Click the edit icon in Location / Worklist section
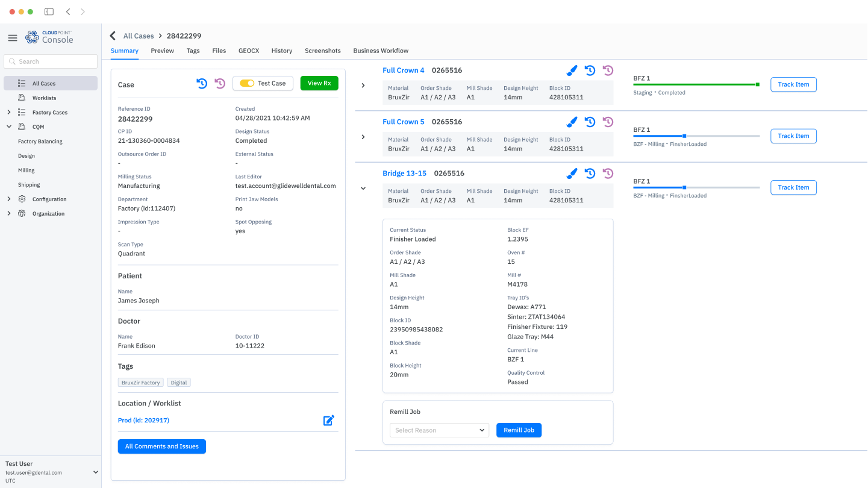Image resolution: width=868 pixels, height=488 pixels. pos(328,420)
